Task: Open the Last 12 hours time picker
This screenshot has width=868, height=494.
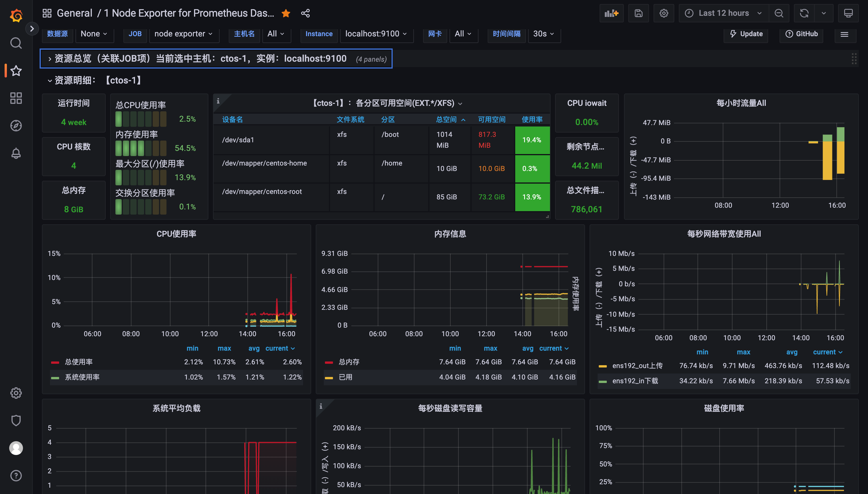Action: [x=723, y=13]
